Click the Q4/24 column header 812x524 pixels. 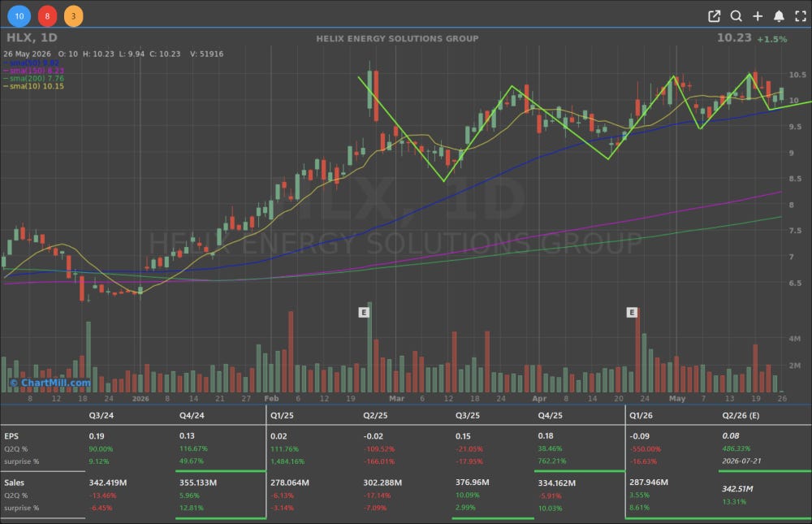[192, 415]
